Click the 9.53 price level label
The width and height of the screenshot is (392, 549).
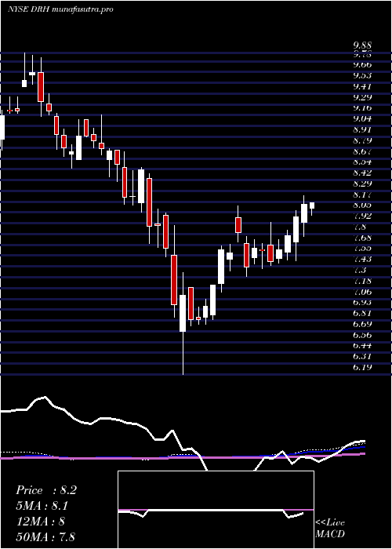point(362,75)
